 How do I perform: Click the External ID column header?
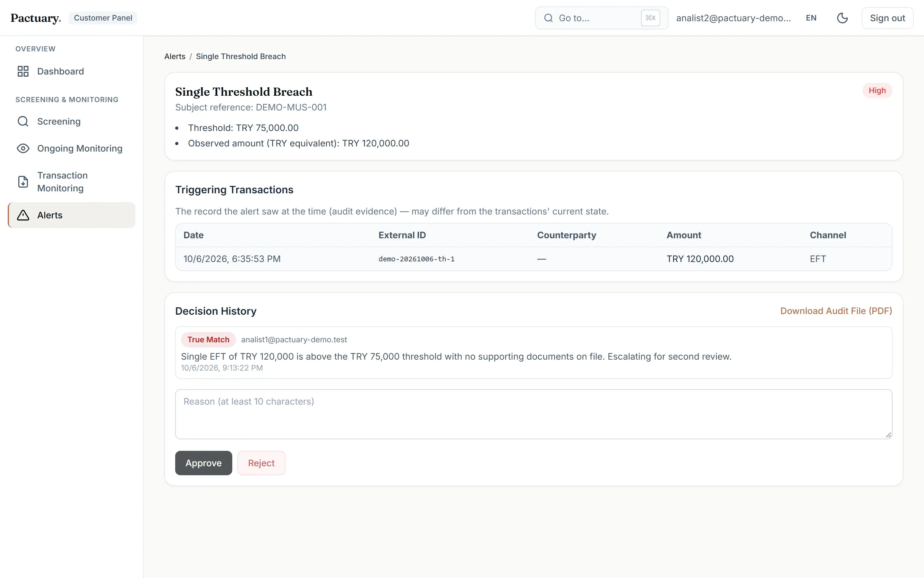click(x=402, y=235)
